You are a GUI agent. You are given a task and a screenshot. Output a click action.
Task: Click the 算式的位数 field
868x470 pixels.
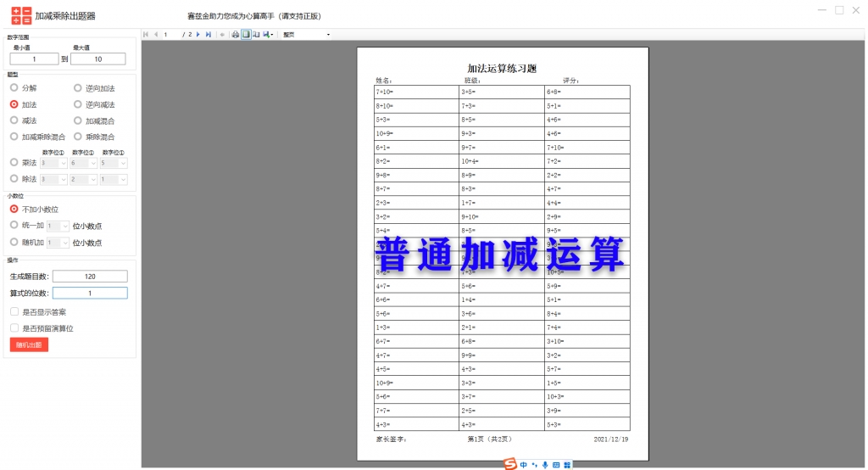[90, 293]
